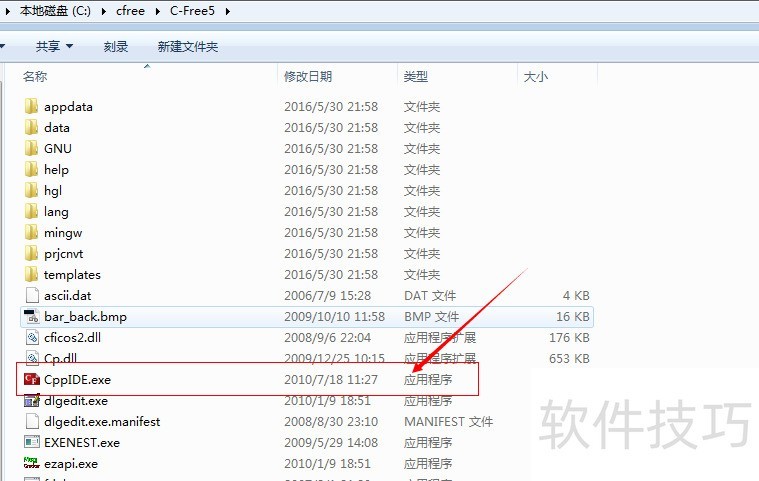The width and height of the screenshot is (759, 481).
Task: Click the GNU folder icon
Action: tap(31, 148)
